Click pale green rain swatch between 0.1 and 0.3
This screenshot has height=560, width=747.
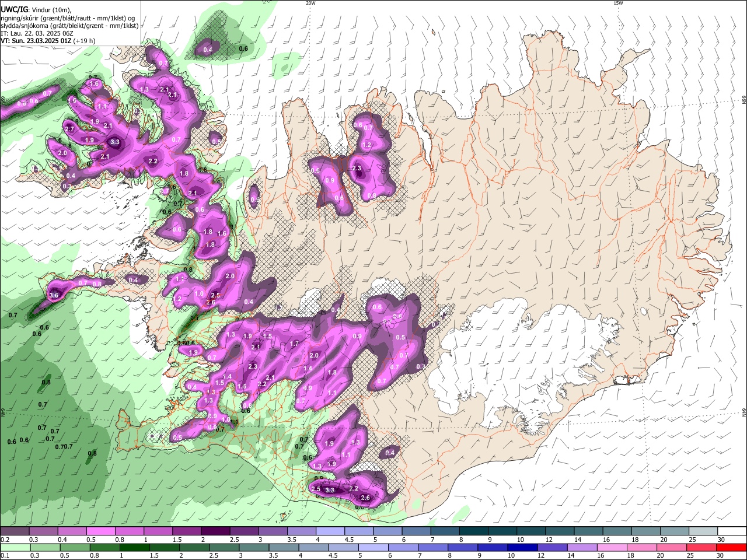pyautogui.click(x=15, y=547)
